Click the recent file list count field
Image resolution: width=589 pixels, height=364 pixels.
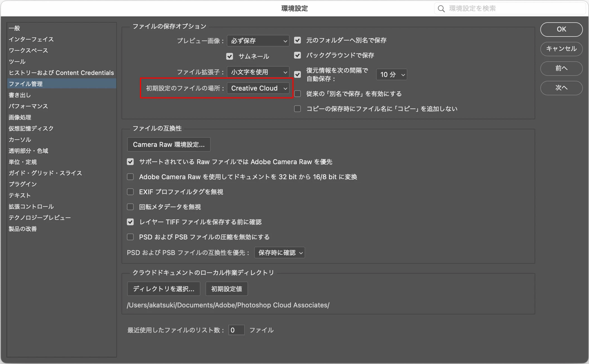(x=236, y=330)
